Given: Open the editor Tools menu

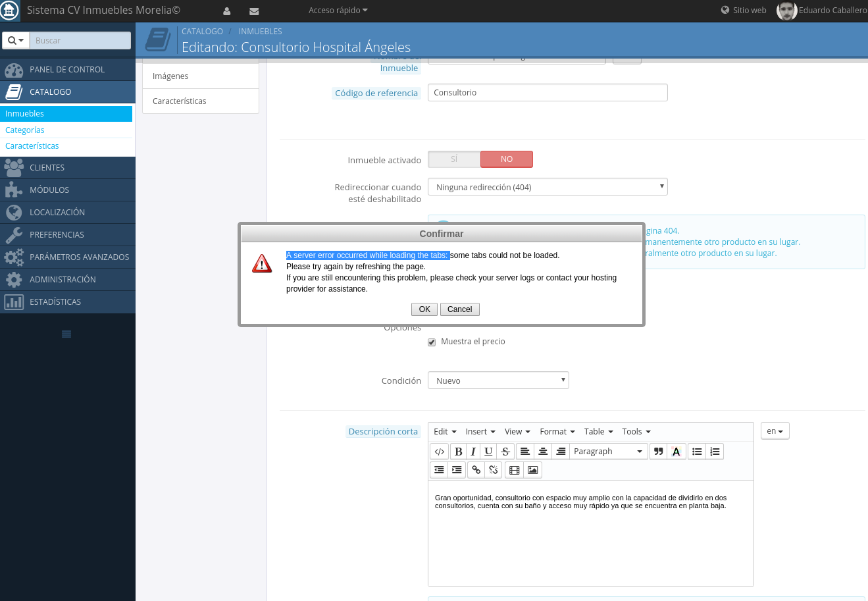Looking at the screenshot, I should [636, 432].
